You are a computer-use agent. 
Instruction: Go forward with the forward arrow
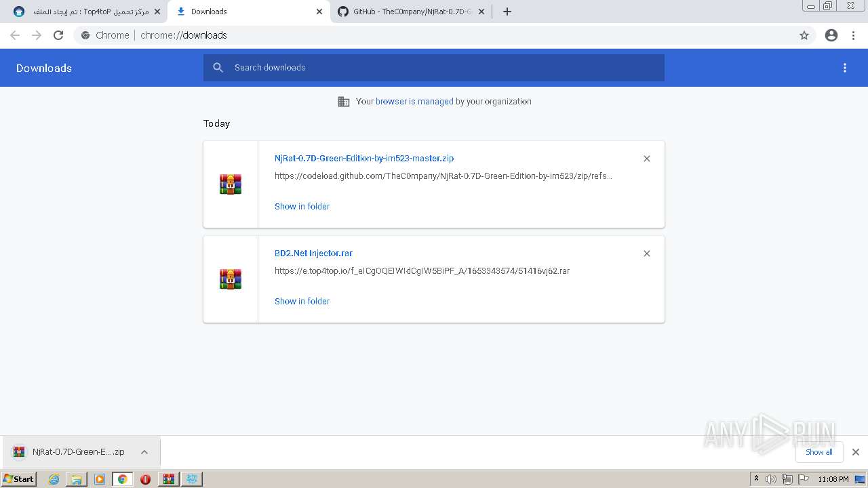pyautogui.click(x=37, y=35)
